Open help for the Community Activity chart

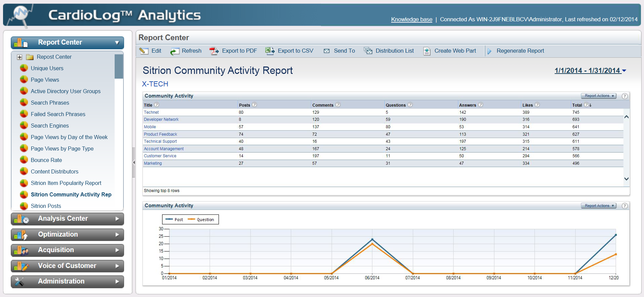624,206
